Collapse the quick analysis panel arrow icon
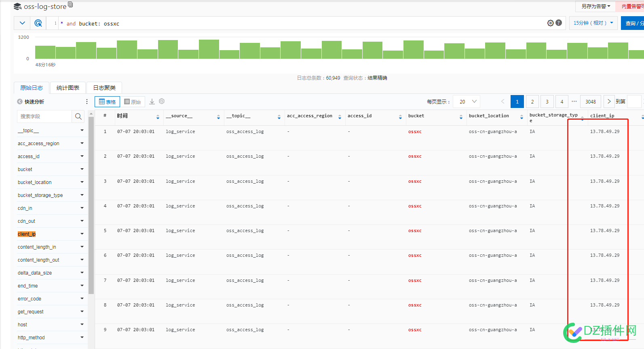The image size is (644, 349). [x=20, y=102]
